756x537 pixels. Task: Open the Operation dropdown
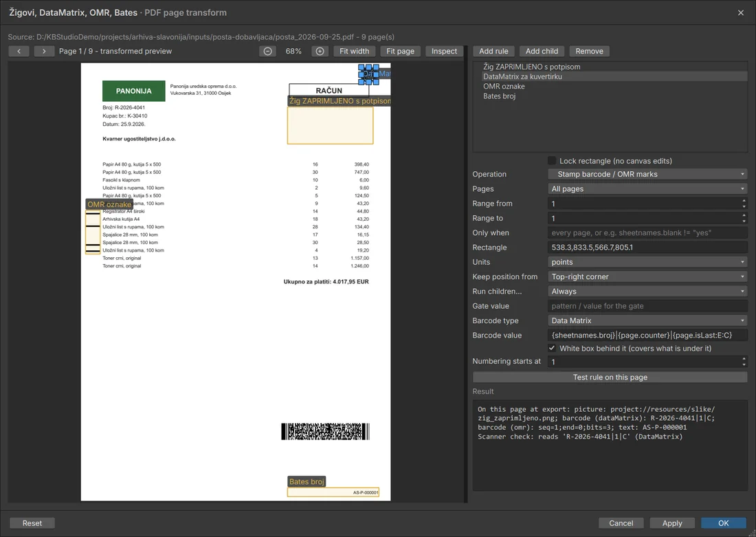tap(647, 174)
